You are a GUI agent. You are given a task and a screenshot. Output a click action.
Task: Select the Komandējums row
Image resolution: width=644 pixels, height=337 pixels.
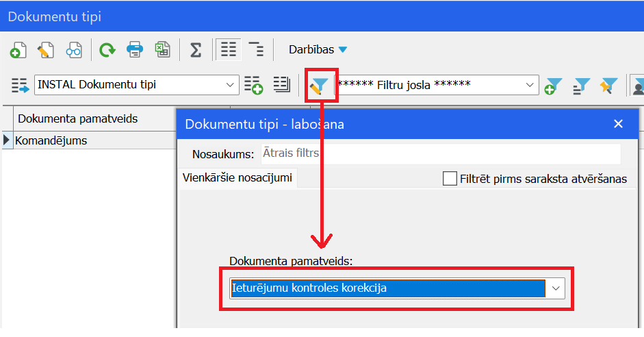95,140
